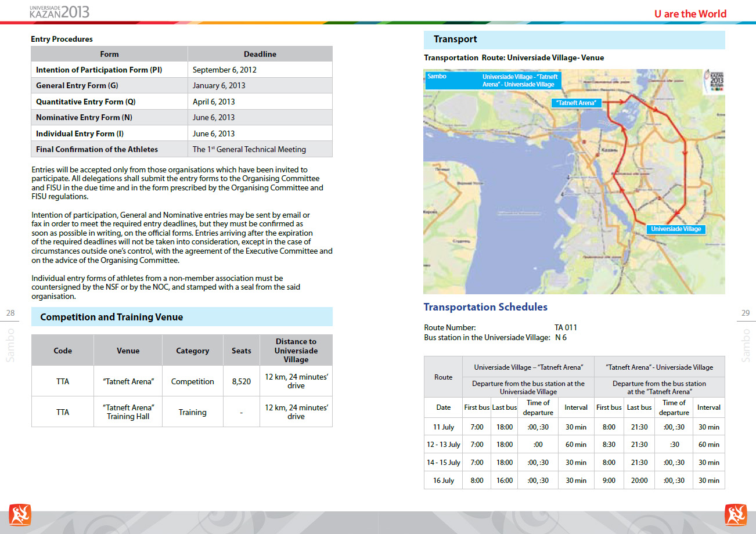Screen dimensions: 756x534
Task: Select "Universiade Village – Tatneft Arena" schedule header
Action: [528, 367]
